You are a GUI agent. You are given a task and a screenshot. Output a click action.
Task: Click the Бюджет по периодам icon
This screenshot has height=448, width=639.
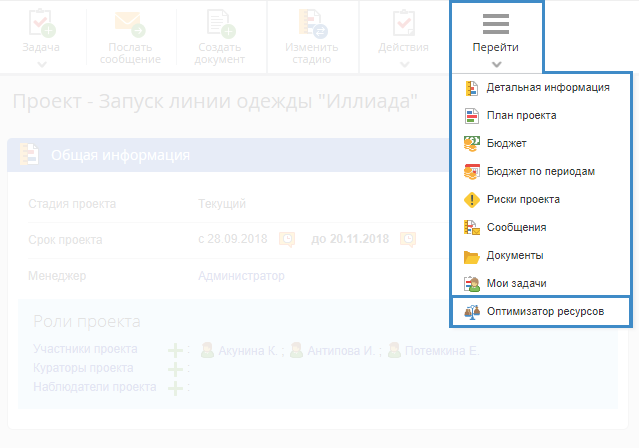[472, 172]
